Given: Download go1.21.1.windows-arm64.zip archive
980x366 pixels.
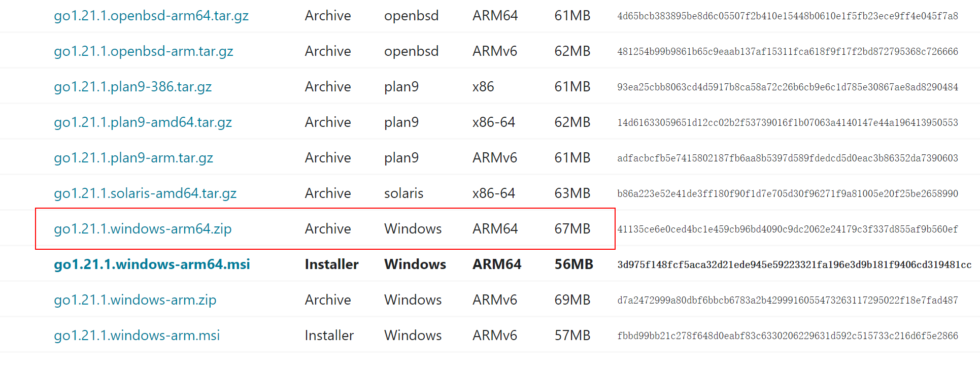Looking at the screenshot, I should tap(143, 229).
